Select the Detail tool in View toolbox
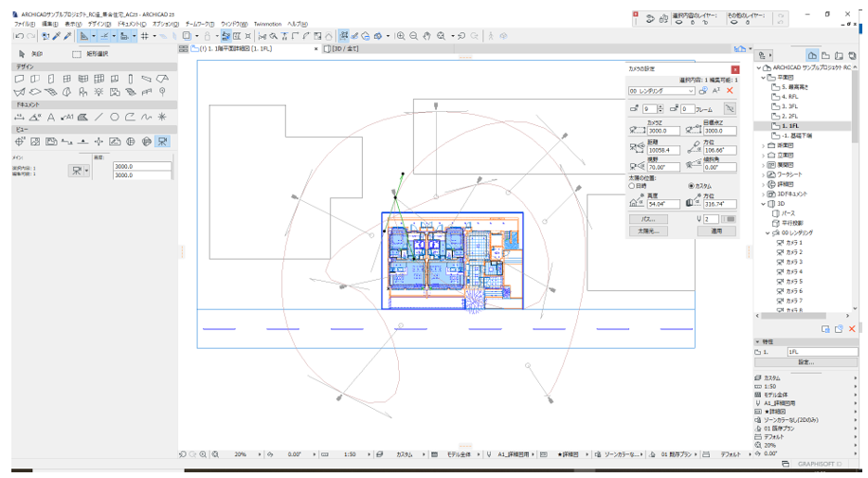 131,142
